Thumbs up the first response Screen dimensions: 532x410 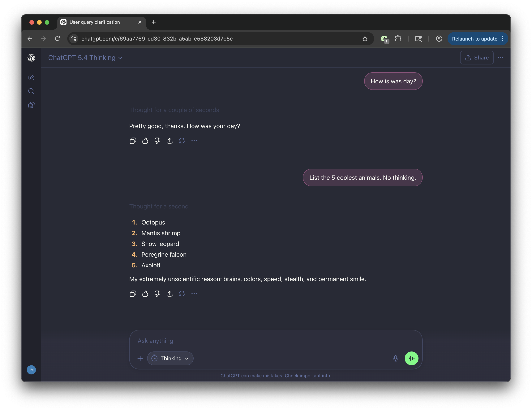coord(145,141)
